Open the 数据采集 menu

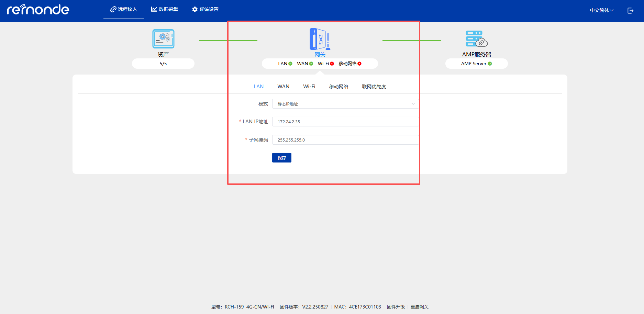165,9
